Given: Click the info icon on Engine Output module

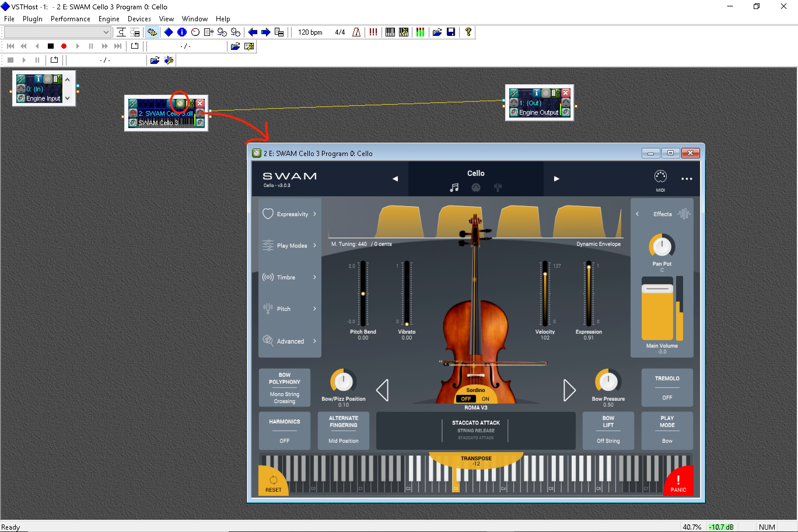Looking at the screenshot, I should (x=536, y=93).
